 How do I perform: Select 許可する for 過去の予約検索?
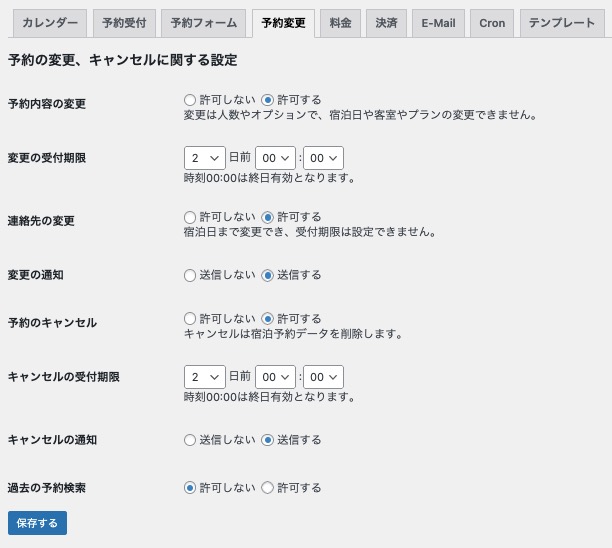click(x=267, y=488)
